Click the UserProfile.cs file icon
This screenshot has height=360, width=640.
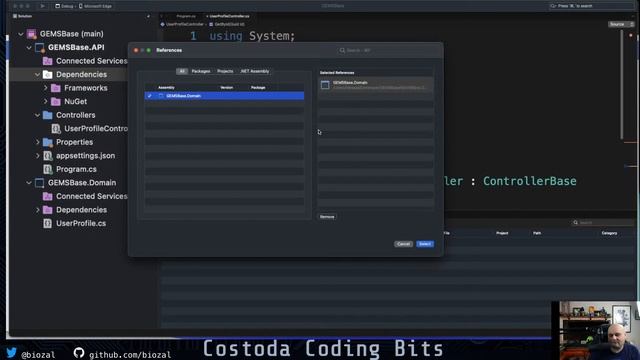pyautogui.click(x=47, y=223)
